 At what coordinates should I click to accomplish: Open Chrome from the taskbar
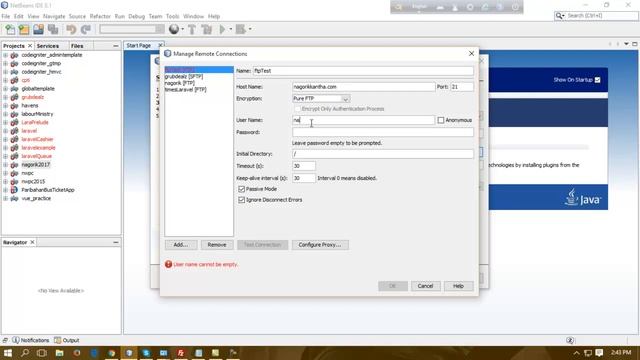111,353
